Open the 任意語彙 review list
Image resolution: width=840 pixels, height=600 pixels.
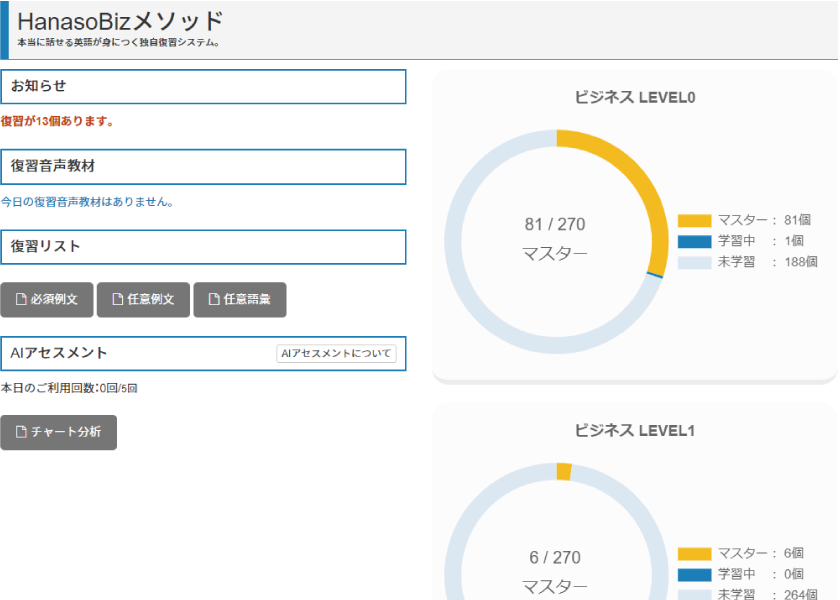pos(239,299)
